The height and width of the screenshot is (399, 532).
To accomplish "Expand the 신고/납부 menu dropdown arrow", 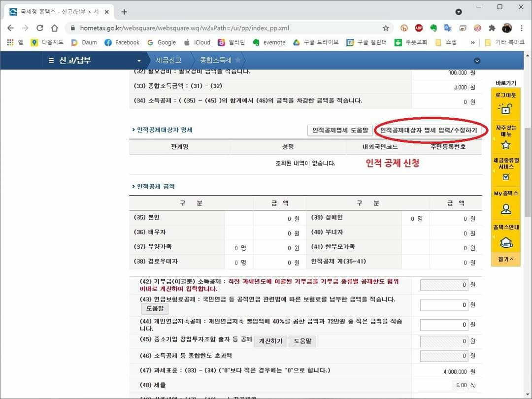I will tap(139, 61).
